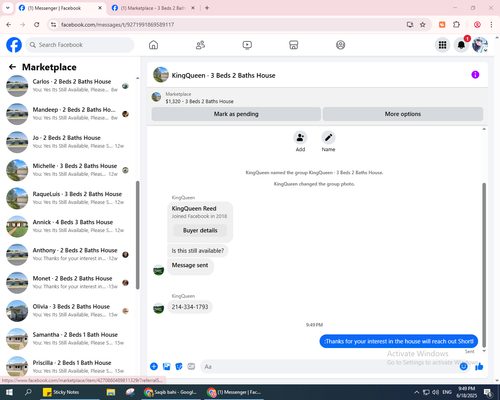Open the Marketplace storefront icon

coord(294,45)
